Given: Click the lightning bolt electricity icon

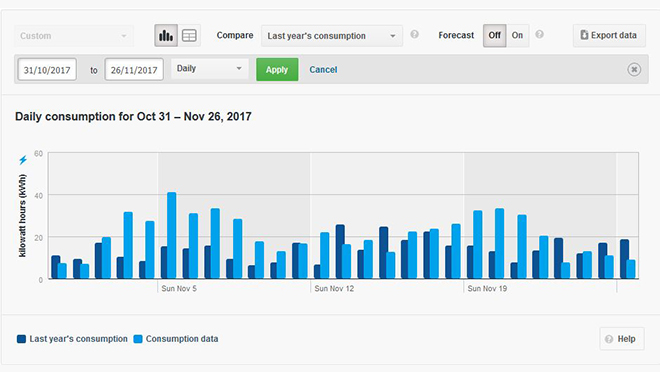Looking at the screenshot, I should coord(23,160).
